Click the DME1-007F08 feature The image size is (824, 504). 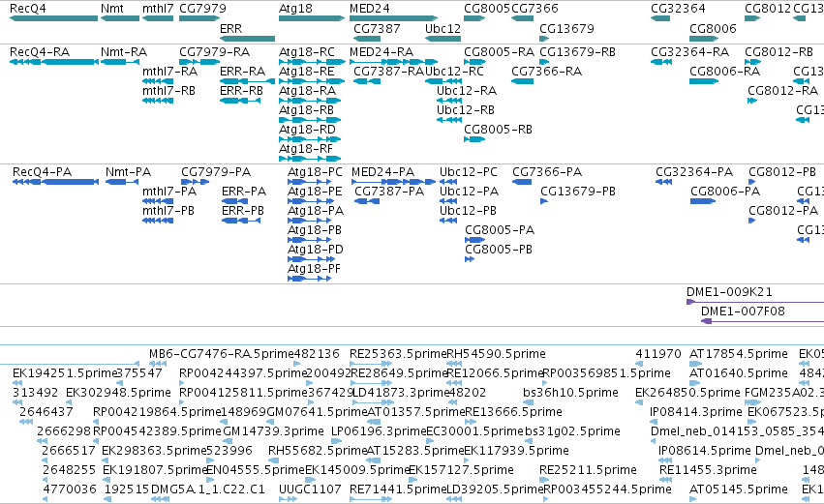click(763, 321)
